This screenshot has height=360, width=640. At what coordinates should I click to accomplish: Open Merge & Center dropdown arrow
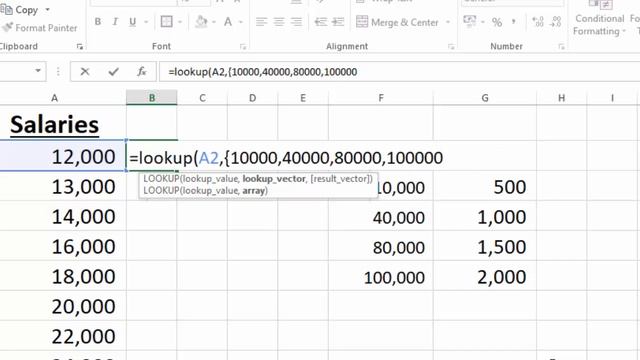[448, 22]
